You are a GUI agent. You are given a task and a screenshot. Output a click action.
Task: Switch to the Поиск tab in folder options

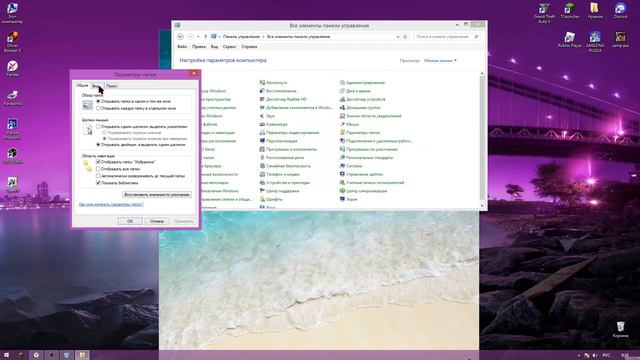[x=111, y=86]
